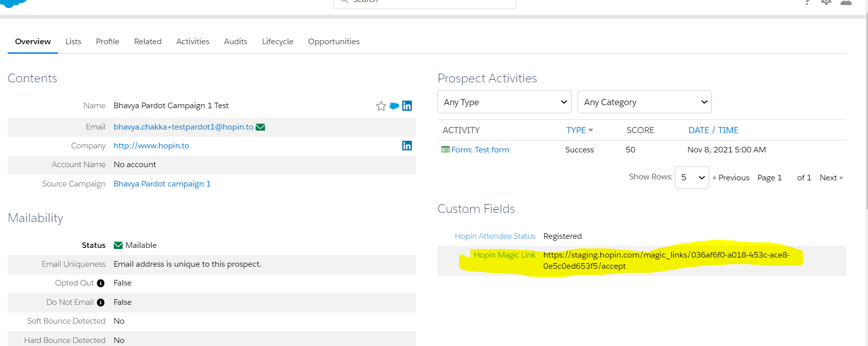Open the Opportunities tab

[x=334, y=42]
